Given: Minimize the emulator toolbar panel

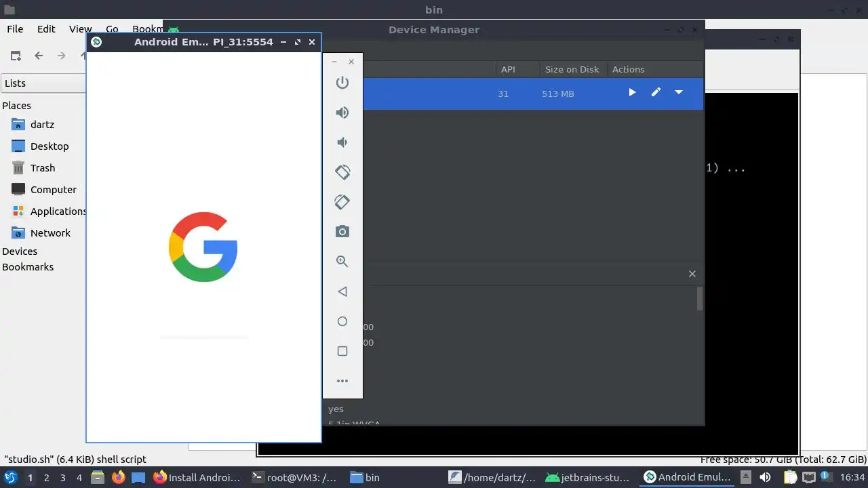Looking at the screenshot, I should coord(334,62).
